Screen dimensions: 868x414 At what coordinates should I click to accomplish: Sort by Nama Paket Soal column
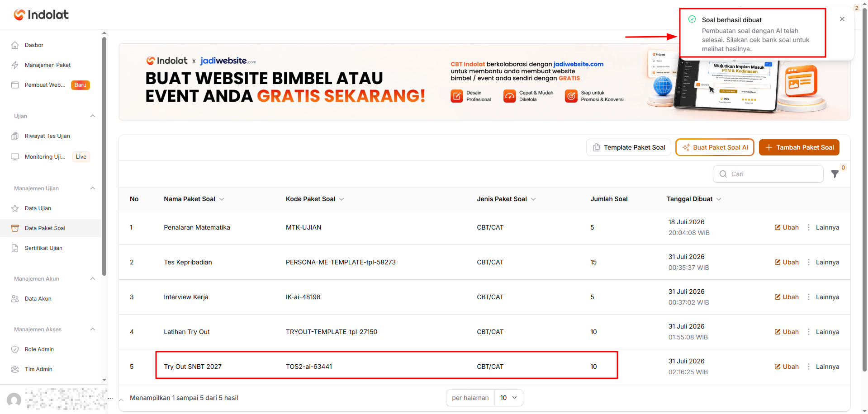point(194,199)
